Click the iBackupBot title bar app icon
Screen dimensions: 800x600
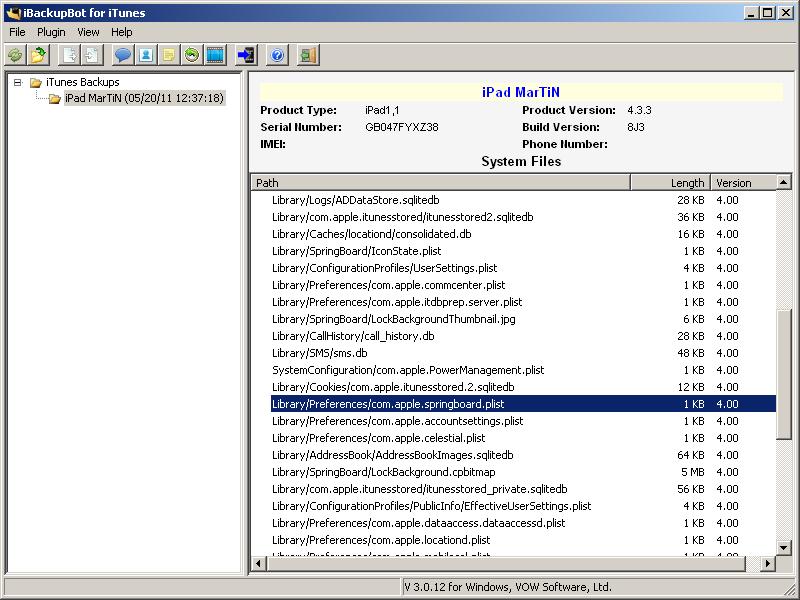[13, 12]
